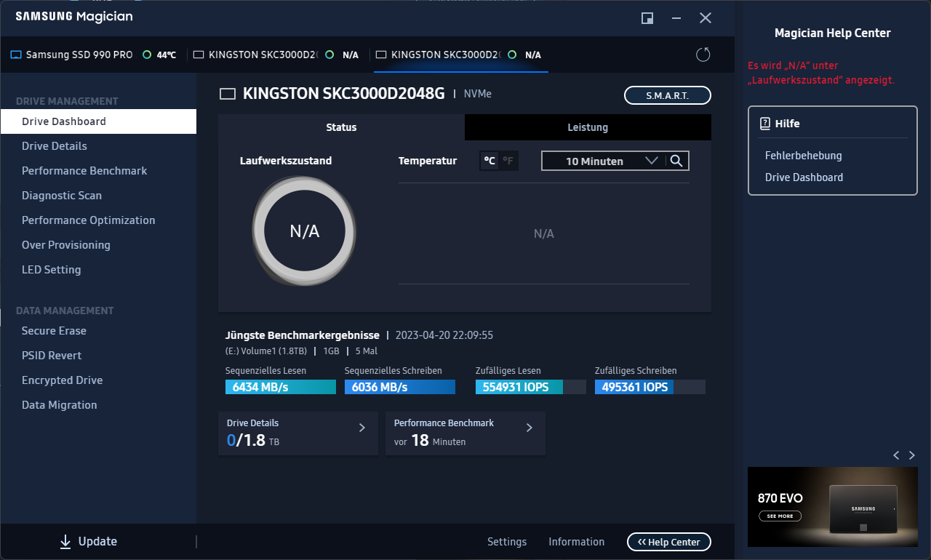
Task: Select the first KINGSTON SKC3000D2 drive tab
Action: [278, 55]
